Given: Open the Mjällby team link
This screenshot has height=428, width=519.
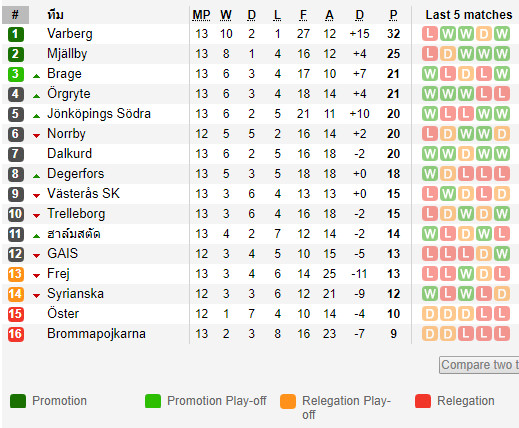Looking at the screenshot, I should pos(67,54).
